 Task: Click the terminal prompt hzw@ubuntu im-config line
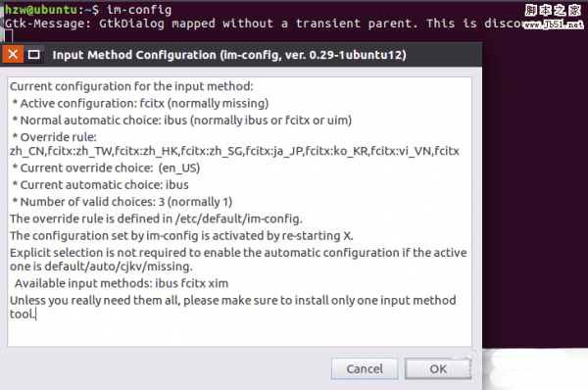[x=88, y=10]
